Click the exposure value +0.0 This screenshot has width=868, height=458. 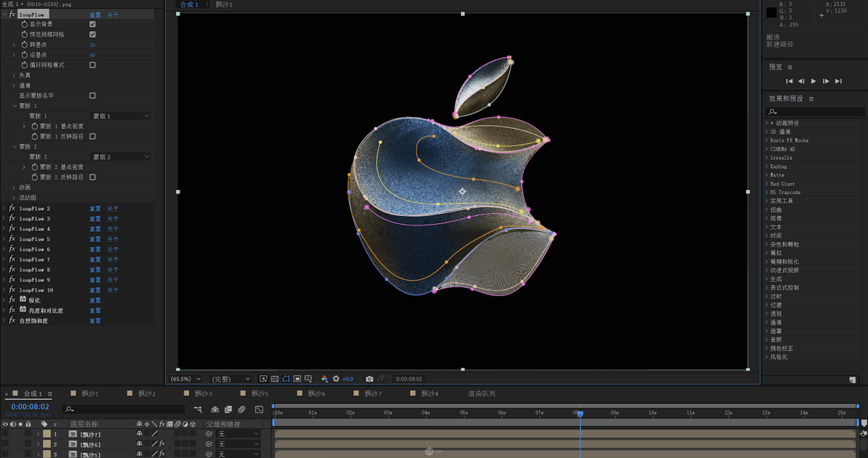(348, 379)
